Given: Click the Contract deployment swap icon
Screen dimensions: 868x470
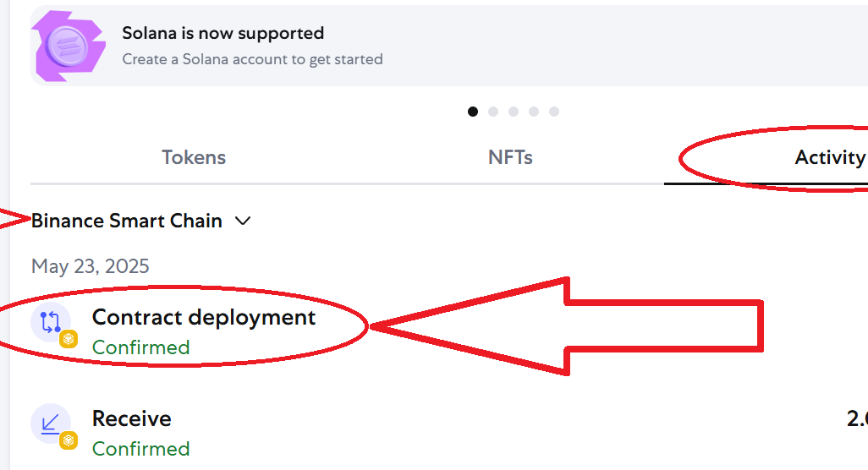Looking at the screenshot, I should click(51, 322).
